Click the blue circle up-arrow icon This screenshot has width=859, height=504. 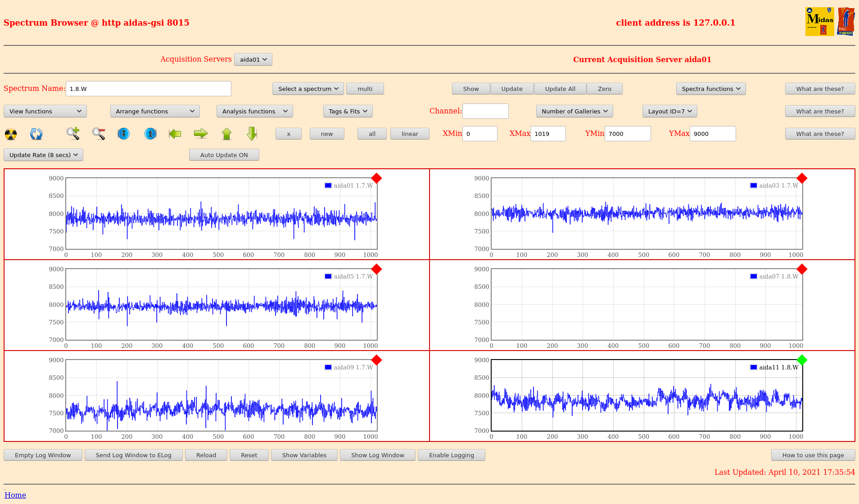[x=150, y=134]
